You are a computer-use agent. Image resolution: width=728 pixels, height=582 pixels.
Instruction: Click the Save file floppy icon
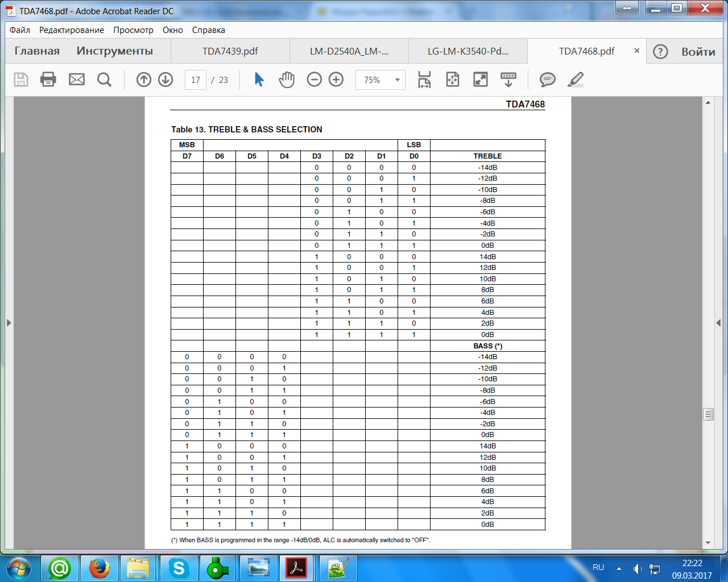tap(21, 80)
